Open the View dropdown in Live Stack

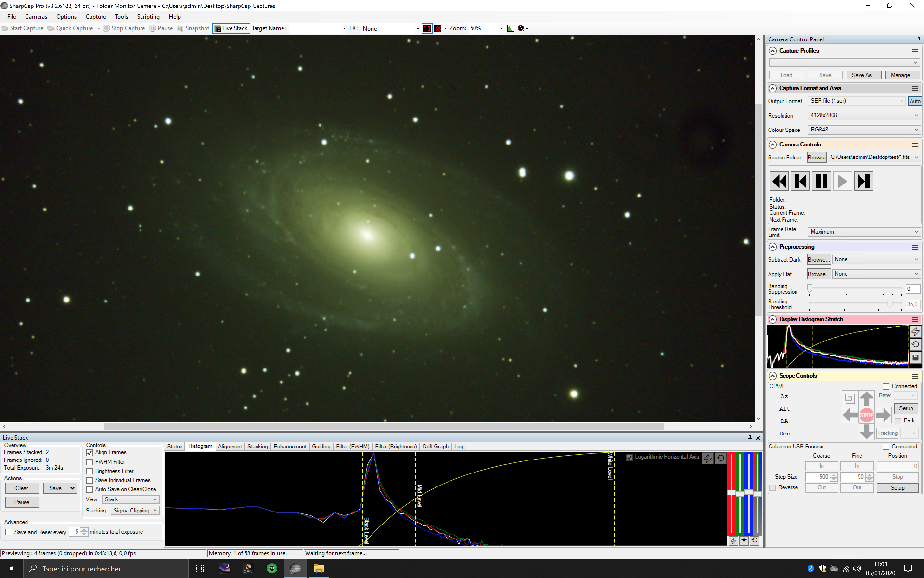(x=131, y=500)
